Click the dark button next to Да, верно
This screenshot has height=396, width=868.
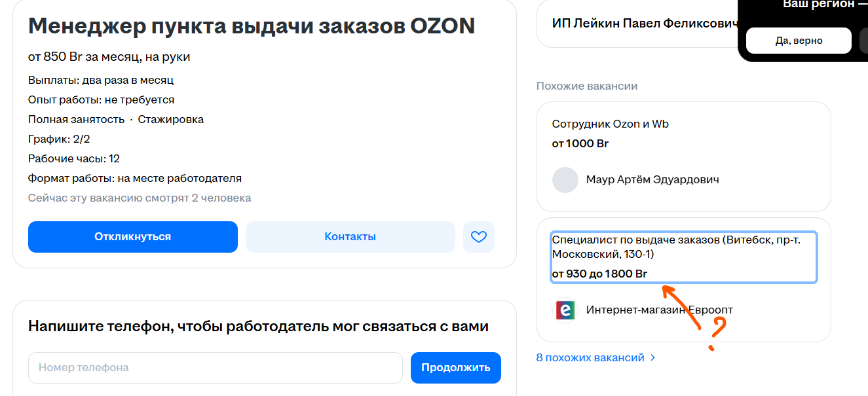863,41
